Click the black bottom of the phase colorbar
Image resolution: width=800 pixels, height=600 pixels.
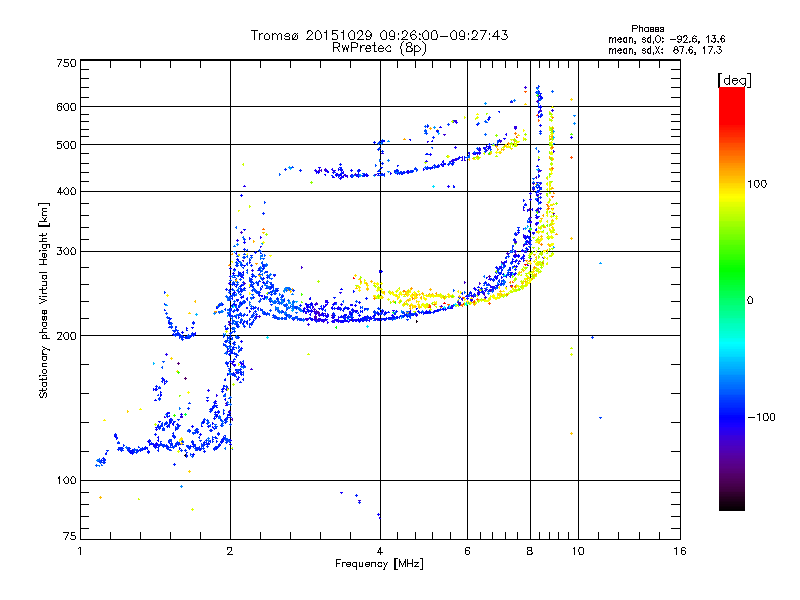click(732, 503)
